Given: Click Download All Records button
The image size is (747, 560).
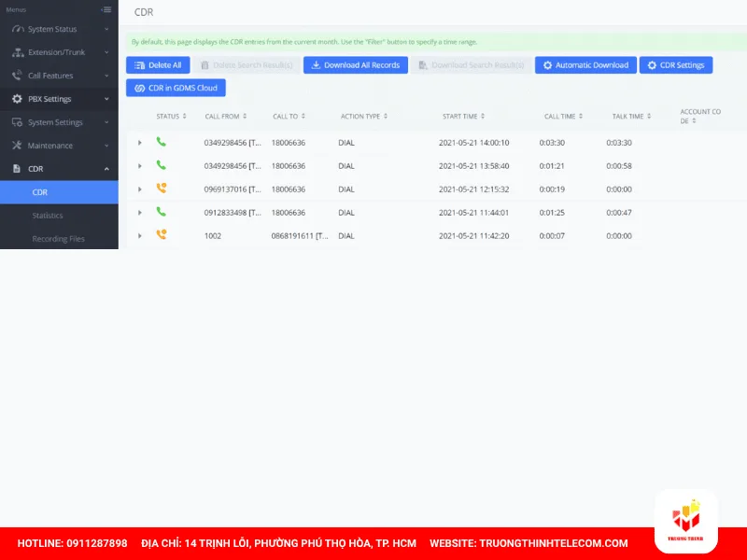Looking at the screenshot, I should [356, 65].
